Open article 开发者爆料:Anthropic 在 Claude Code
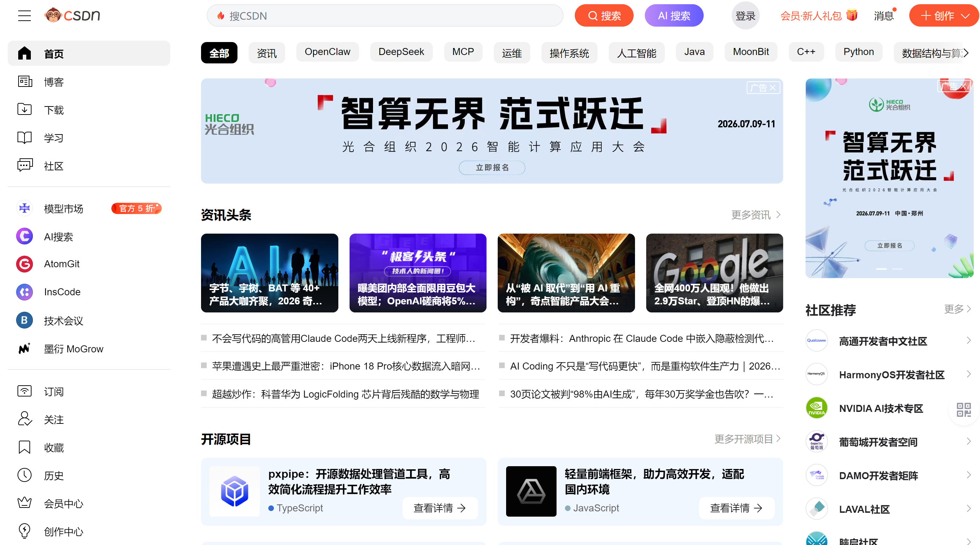This screenshot has width=980, height=545. [x=642, y=338]
